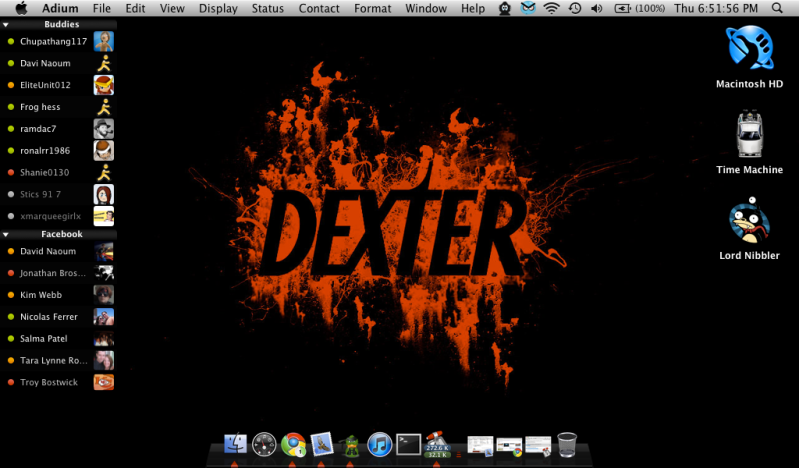Open the Contact menu
The width and height of the screenshot is (799, 468).
tap(319, 8)
